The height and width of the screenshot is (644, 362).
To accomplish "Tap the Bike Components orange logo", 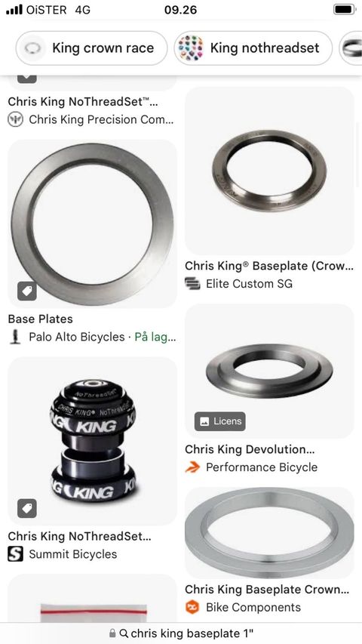I will tap(192, 607).
